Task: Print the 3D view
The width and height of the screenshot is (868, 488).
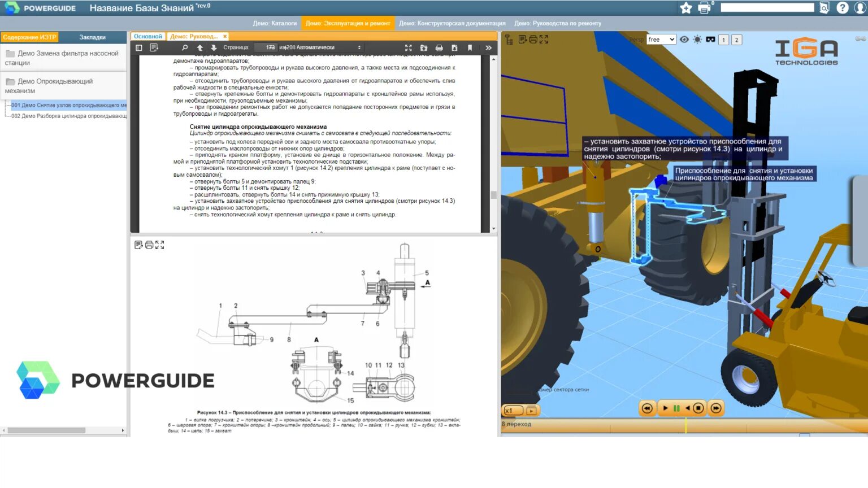Action: tap(533, 39)
